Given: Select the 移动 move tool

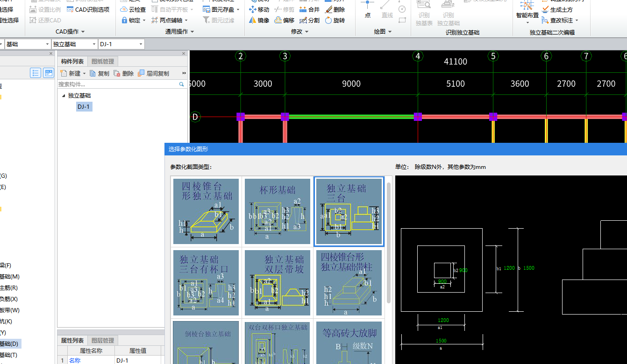Looking at the screenshot, I should coord(259,9).
